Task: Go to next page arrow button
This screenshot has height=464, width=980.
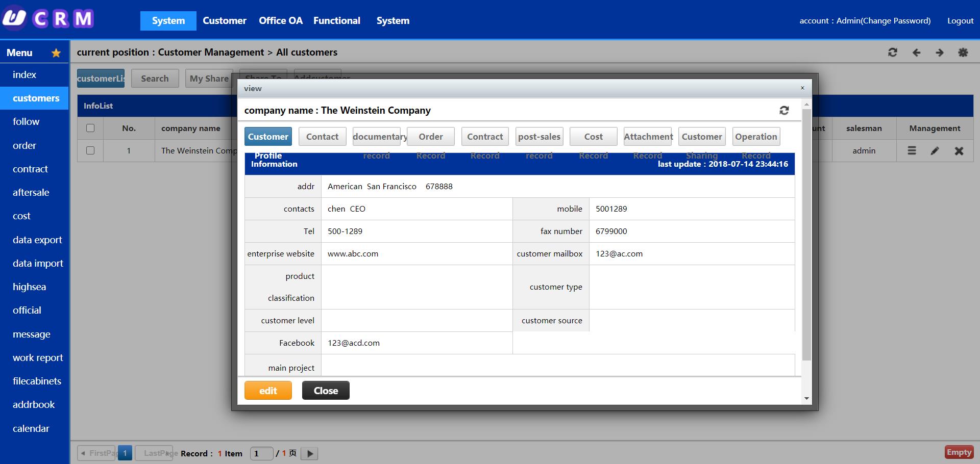Action: pyautogui.click(x=309, y=453)
